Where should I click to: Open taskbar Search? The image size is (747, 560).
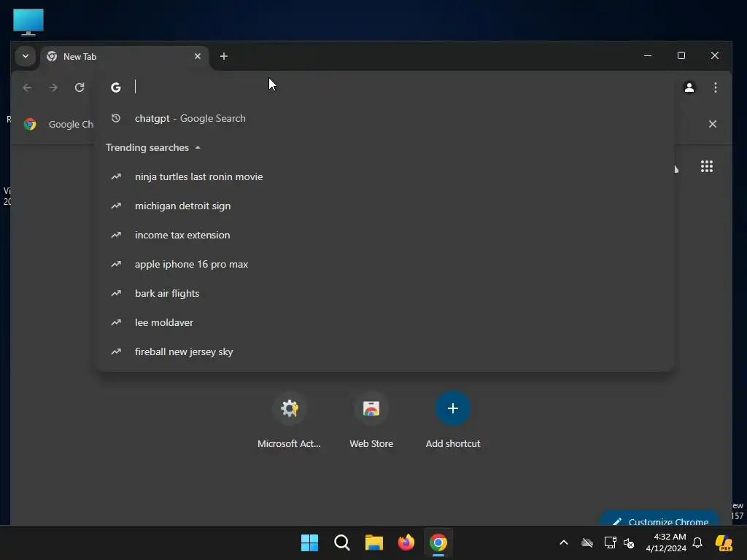click(341, 542)
